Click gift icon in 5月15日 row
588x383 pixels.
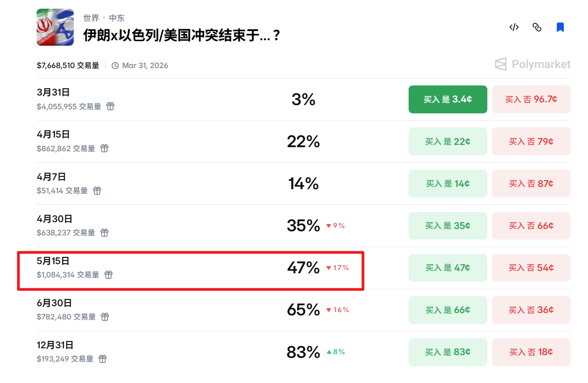pos(108,275)
